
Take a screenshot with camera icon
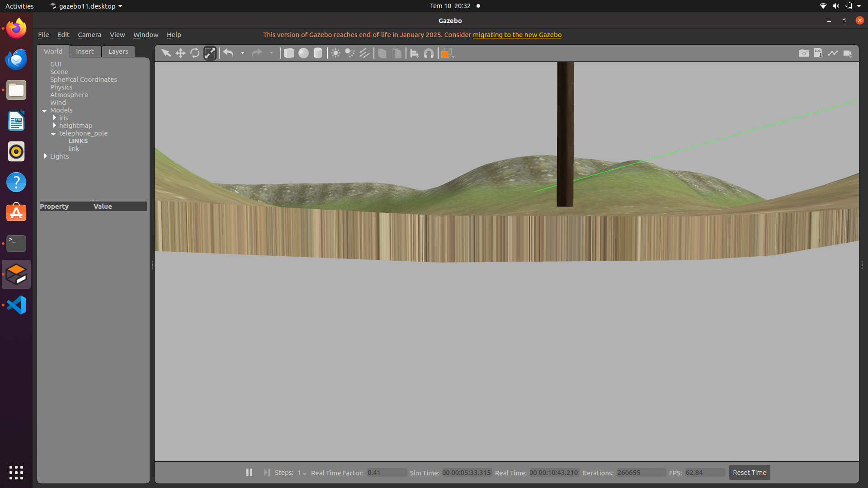point(804,53)
